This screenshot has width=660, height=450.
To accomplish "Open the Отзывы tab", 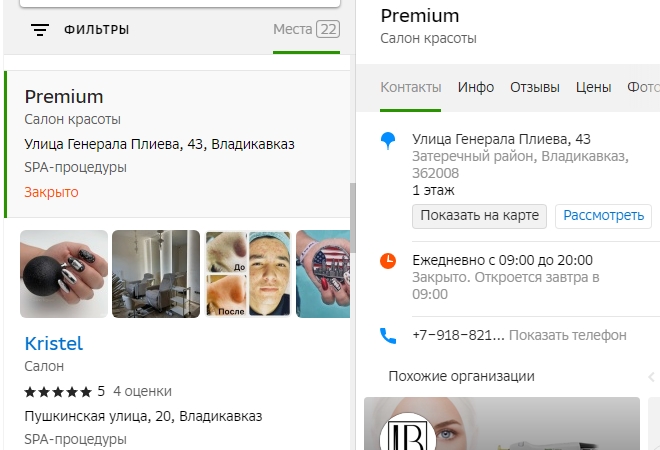I will tap(535, 87).
